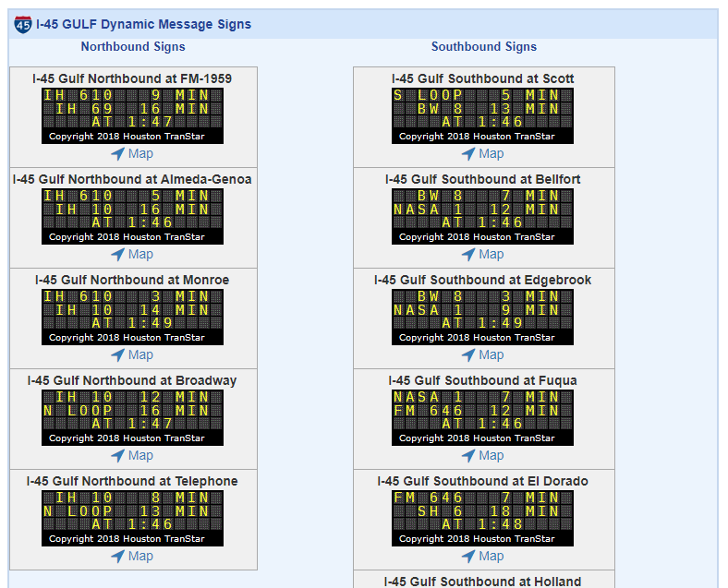Click the 'Southbound Signs' column heading
Viewport: 728px width, 588px height.
[x=484, y=47]
